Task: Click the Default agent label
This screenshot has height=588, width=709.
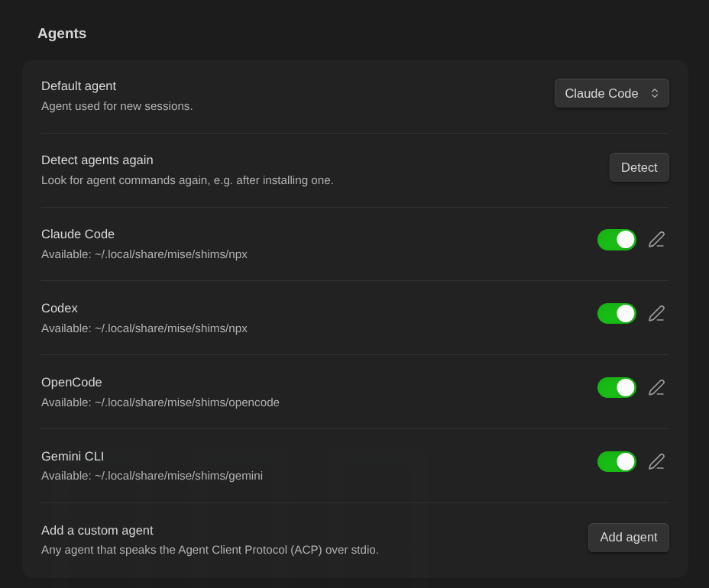Action: pyautogui.click(x=79, y=86)
